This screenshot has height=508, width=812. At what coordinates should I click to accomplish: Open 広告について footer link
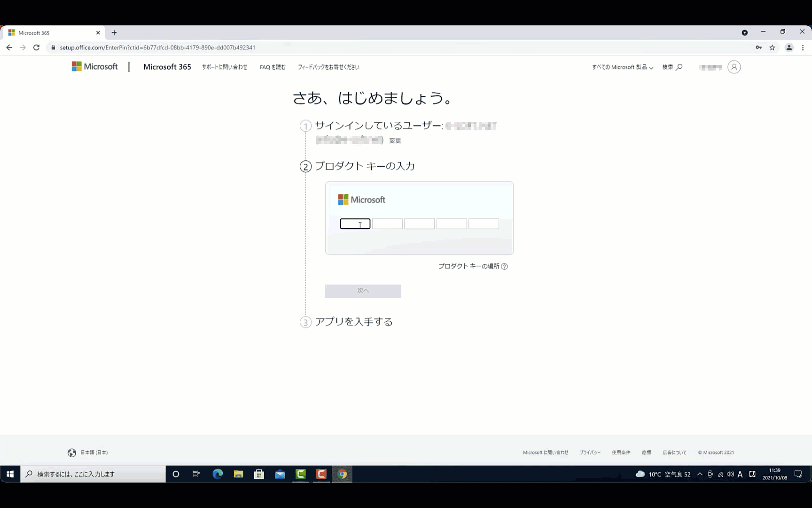(674, 452)
